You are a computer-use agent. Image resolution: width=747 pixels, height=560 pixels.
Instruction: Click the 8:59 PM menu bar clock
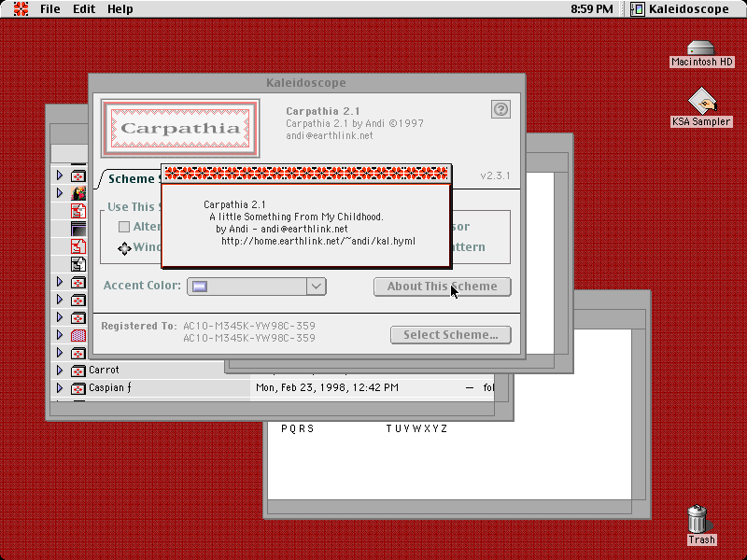click(x=592, y=9)
